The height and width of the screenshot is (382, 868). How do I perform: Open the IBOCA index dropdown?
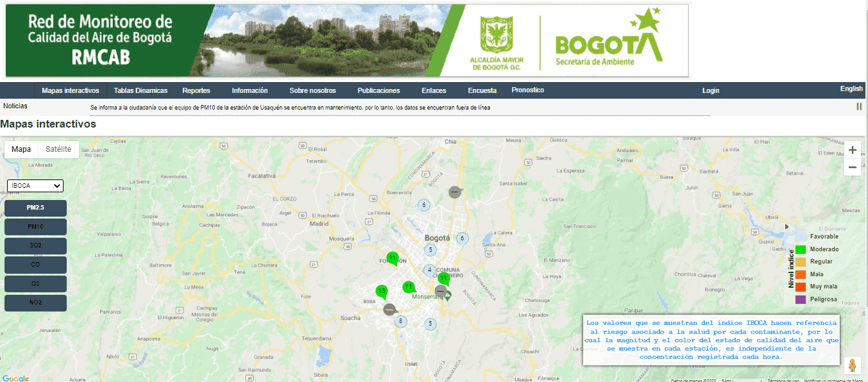coord(35,186)
